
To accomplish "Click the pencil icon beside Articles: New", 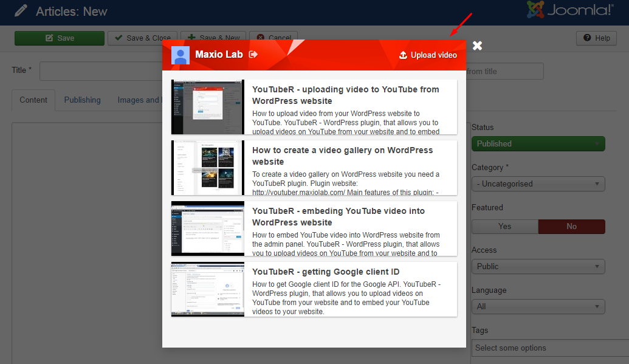I will click(21, 11).
